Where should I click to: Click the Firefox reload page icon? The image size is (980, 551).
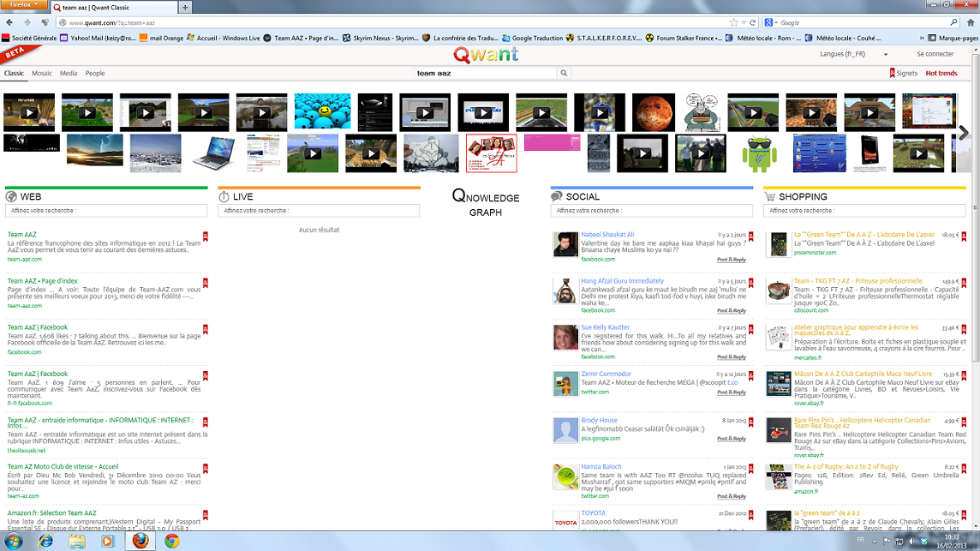tap(753, 23)
